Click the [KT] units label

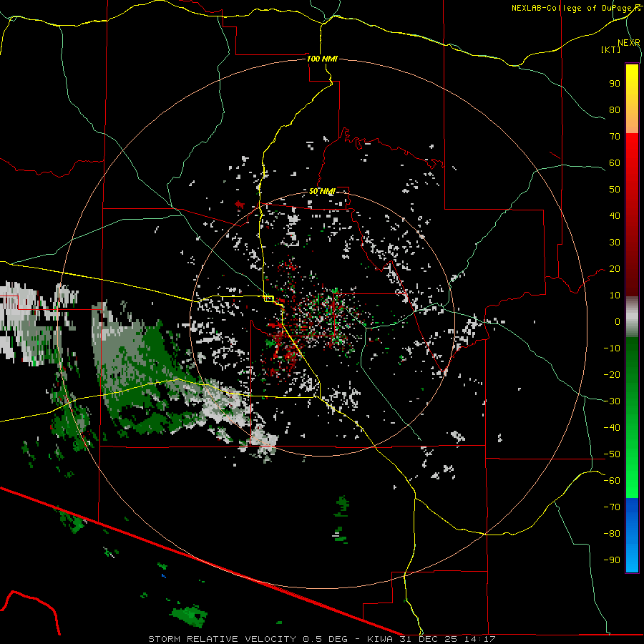point(611,49)
